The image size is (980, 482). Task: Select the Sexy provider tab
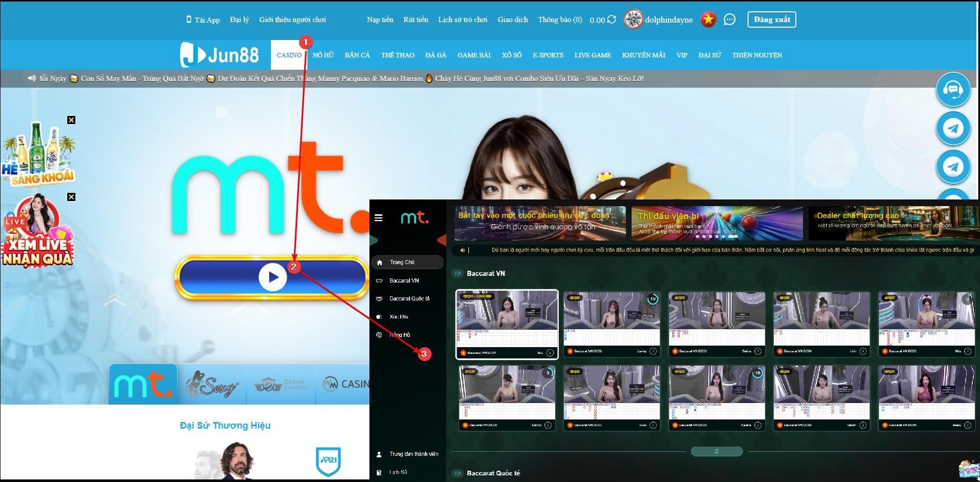212,385
